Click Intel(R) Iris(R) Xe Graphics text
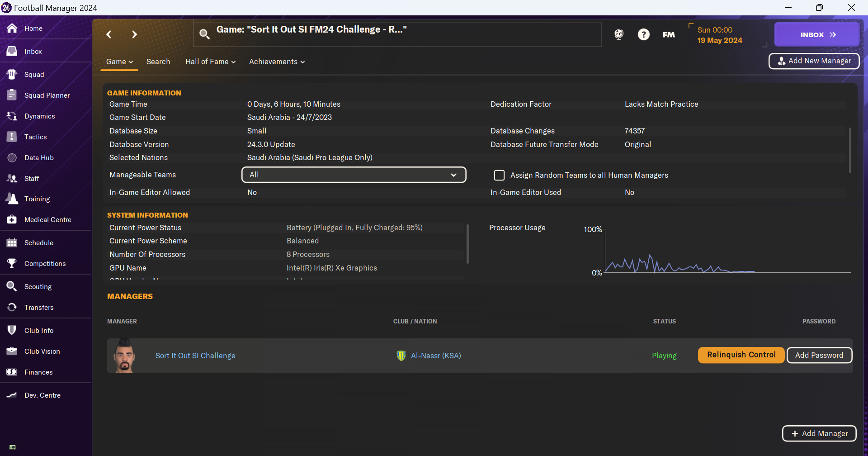The image size is (868, 456). click(332, 268)
